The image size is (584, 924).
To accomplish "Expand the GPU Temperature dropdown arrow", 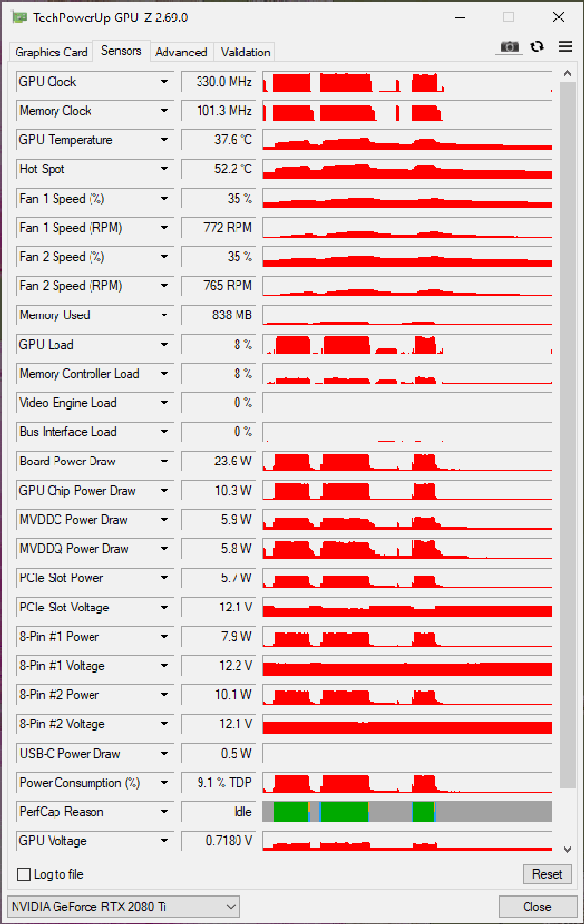I will (x=164, y=140).
